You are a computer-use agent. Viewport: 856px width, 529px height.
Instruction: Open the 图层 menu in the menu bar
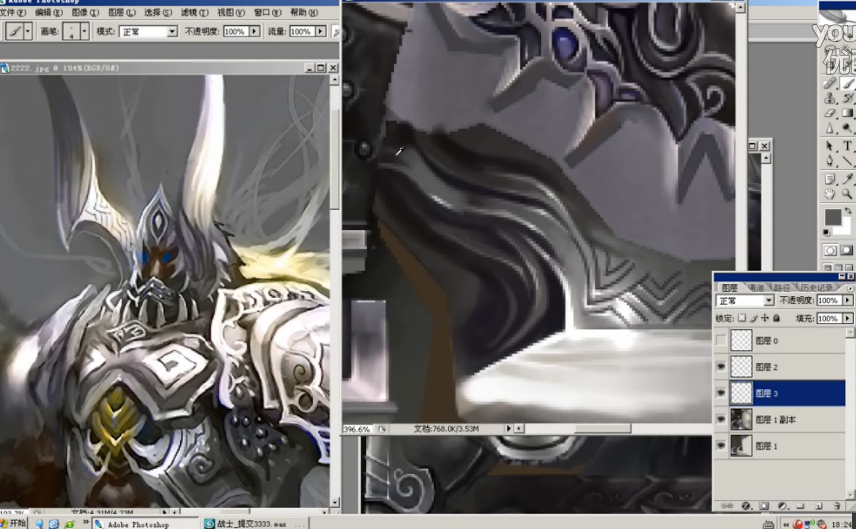coord(121,12)
